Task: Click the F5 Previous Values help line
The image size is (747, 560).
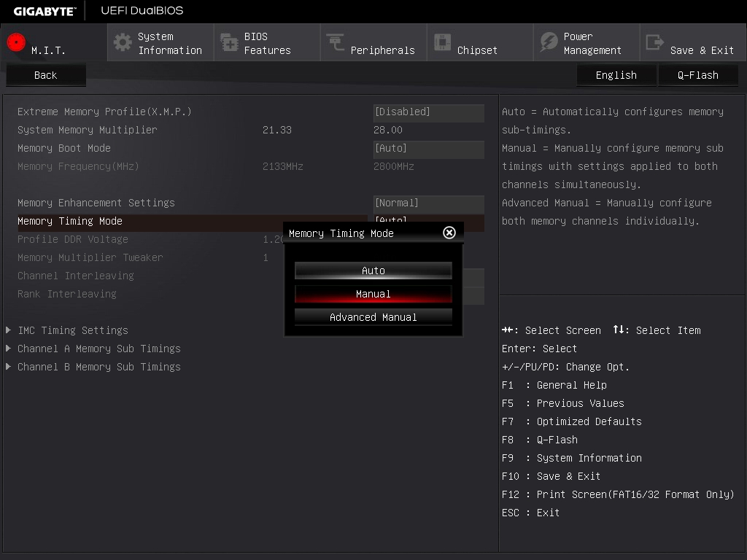Action: 562,403
